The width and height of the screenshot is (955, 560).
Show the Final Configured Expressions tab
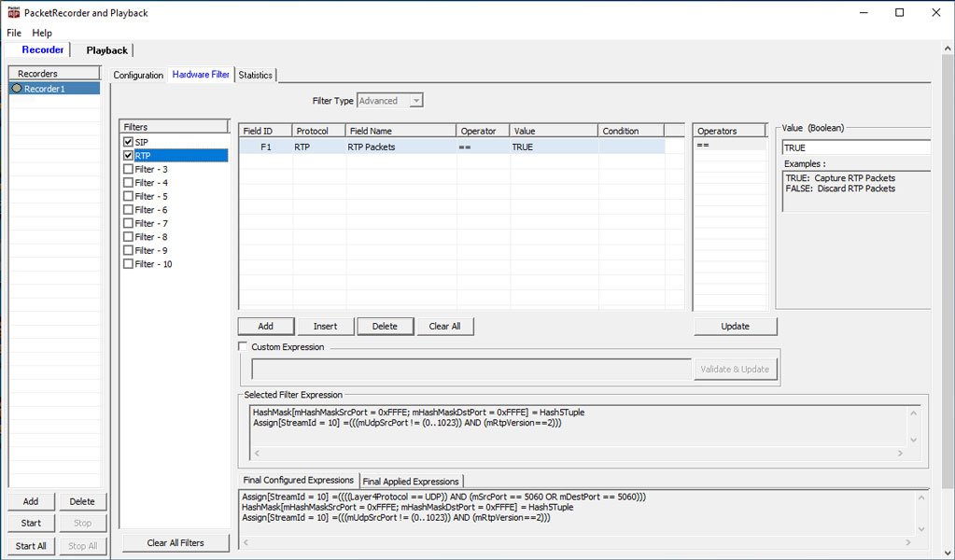[299, 480]
